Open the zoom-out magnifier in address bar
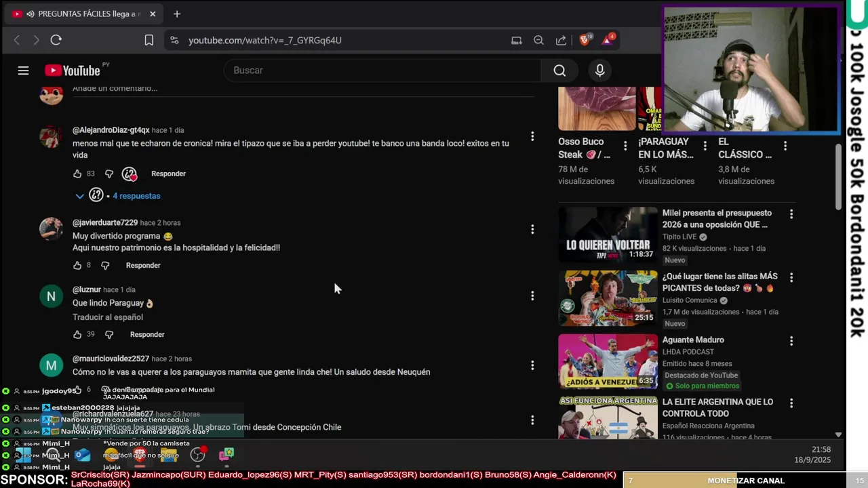Screen dimensions: 868x488 pos(538,40)
